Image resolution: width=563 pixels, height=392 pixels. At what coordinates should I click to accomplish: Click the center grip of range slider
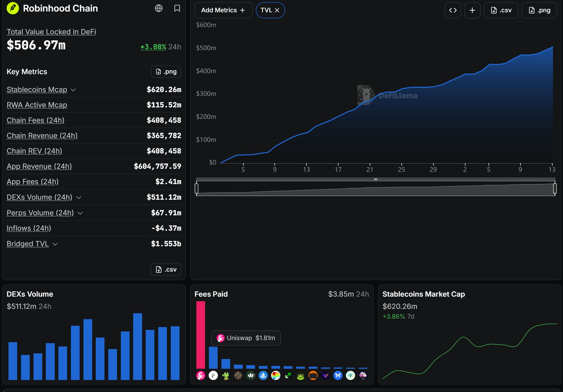pyautogui.click(x=376, y=179)
